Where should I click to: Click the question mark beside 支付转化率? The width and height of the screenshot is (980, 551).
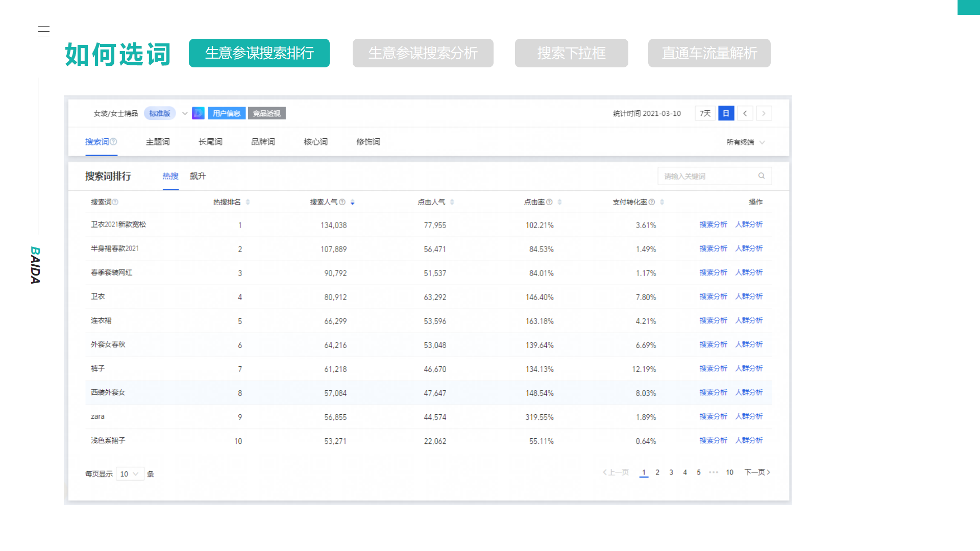[652, 202]
